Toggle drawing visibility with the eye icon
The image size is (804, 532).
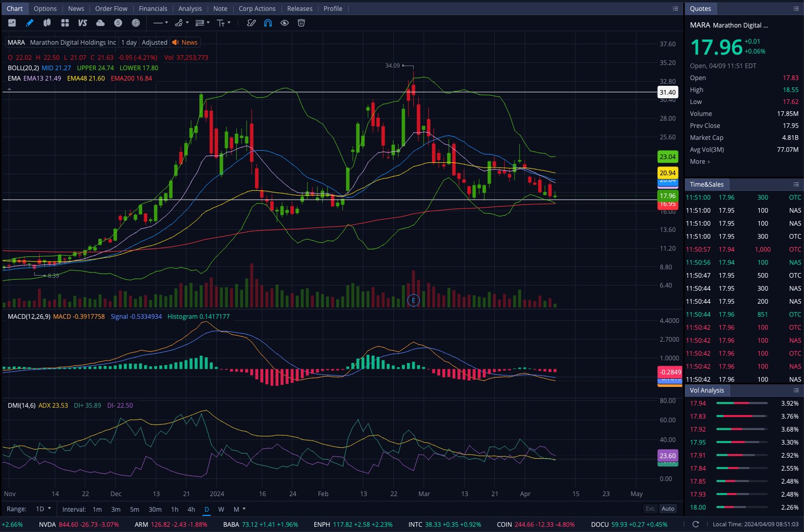tap(285, 23)
